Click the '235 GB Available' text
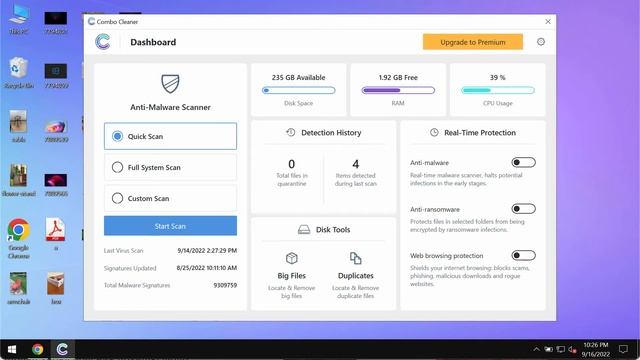Image resolution: width=640 pixels, height=360 pixels. 299,77
